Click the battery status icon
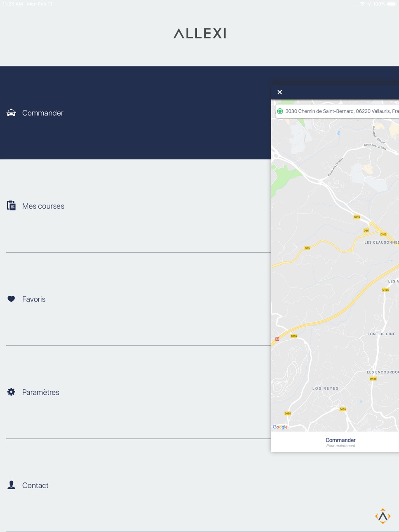 (392, 4)
